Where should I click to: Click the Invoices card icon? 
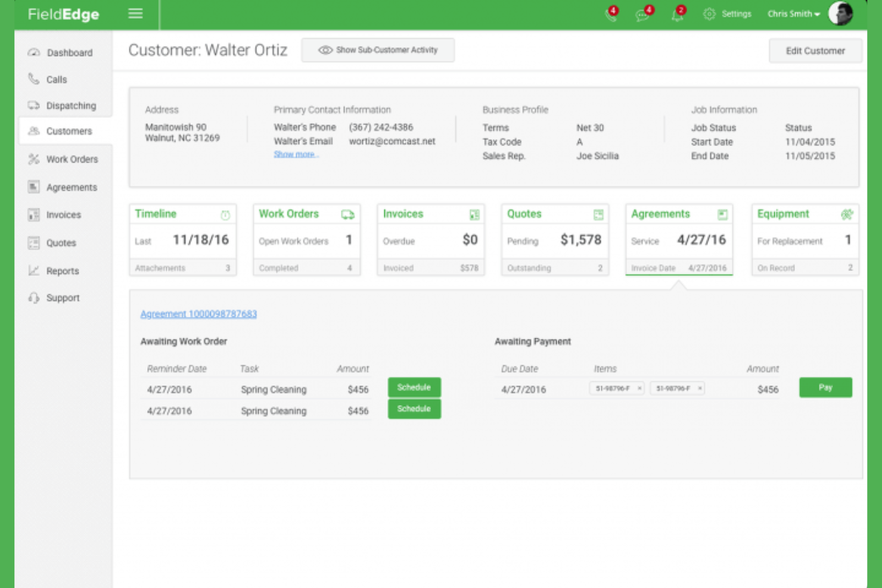[474, 214]
